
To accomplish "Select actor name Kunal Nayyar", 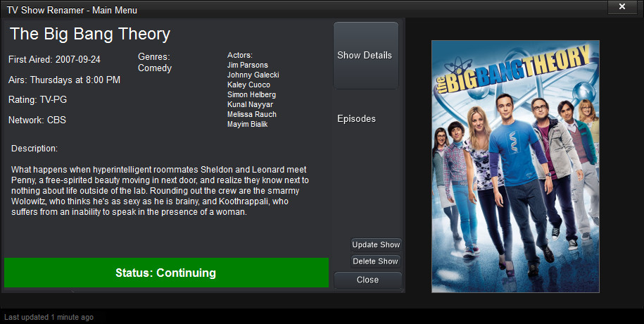I will pyautogui.click(x=250, y=104).
